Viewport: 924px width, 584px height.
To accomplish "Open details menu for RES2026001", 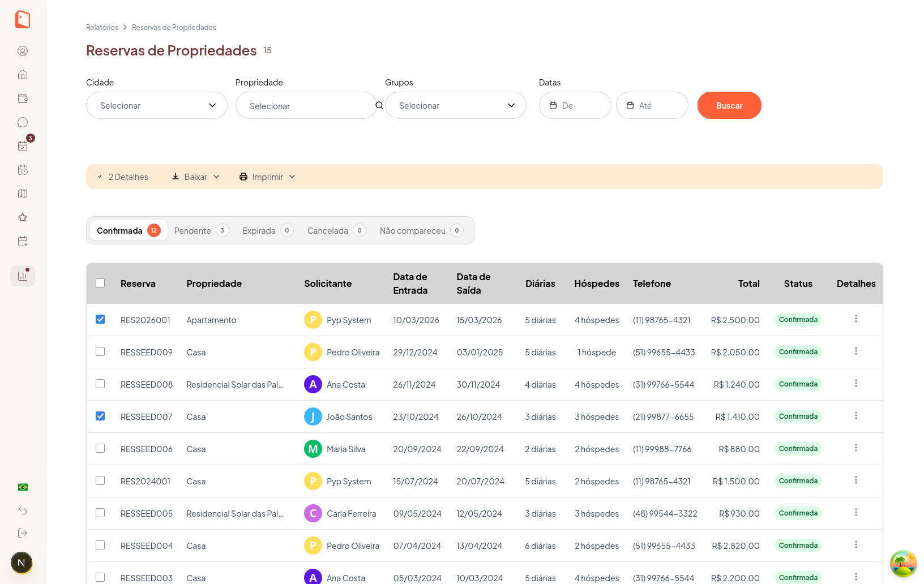I will pyautogui.click(x=856, y=319).
